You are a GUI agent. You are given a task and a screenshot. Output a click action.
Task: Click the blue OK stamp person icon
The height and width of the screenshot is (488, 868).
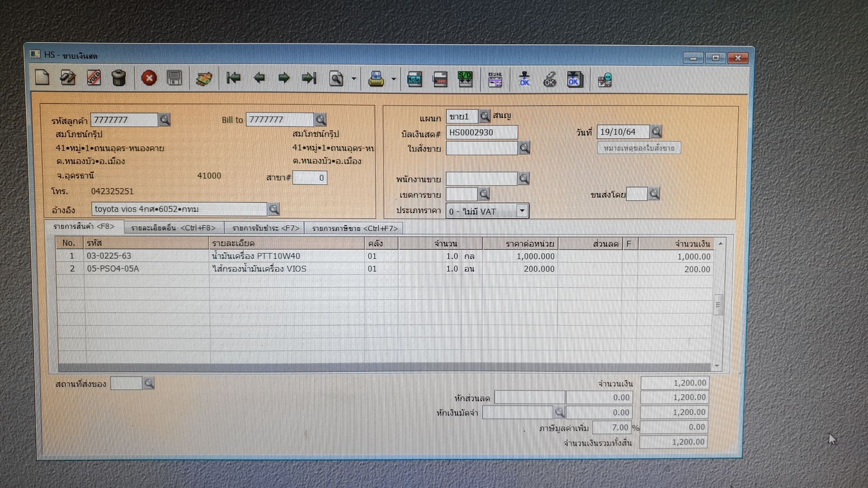pos(524,79)
